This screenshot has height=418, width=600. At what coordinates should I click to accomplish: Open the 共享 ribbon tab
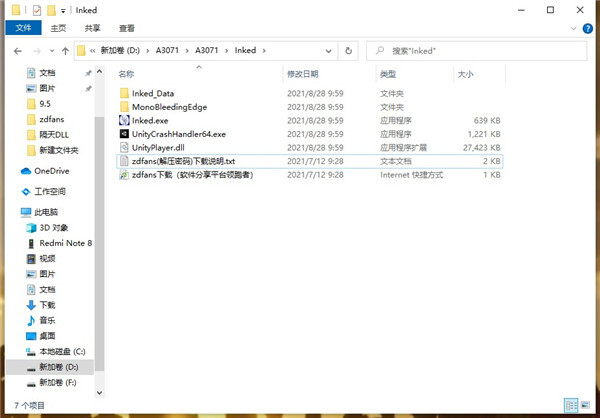pyautogui.click(x=92, y=28)
